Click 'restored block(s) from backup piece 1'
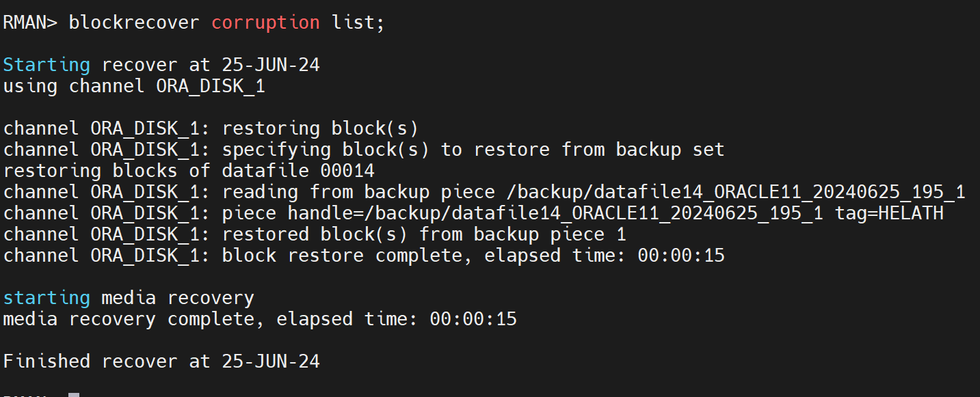 click(423, 234)
